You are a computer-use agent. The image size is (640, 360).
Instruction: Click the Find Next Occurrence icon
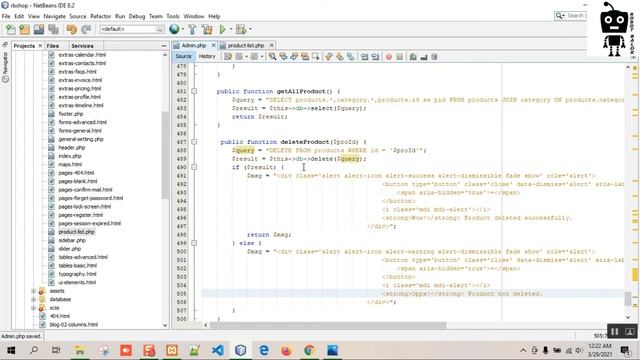294,56
